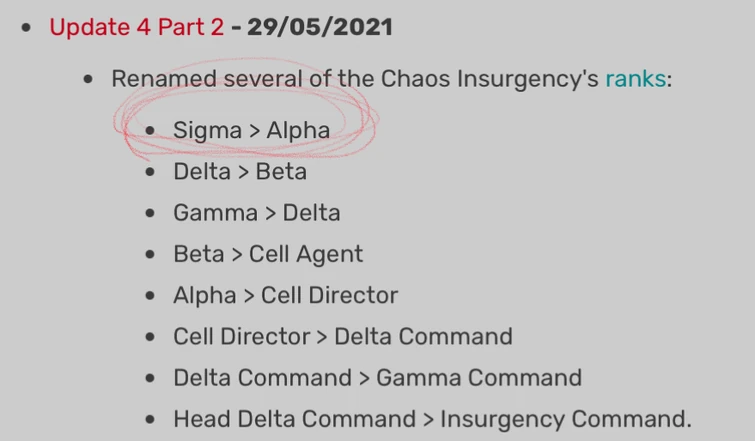The image size is (755, 441).
Task: Select "Cell Director > Delta Command" line
Action: click(342, 337)
